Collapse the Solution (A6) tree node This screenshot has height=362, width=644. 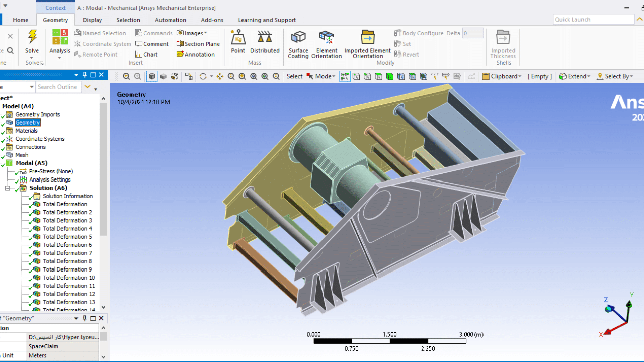[8, 188]
